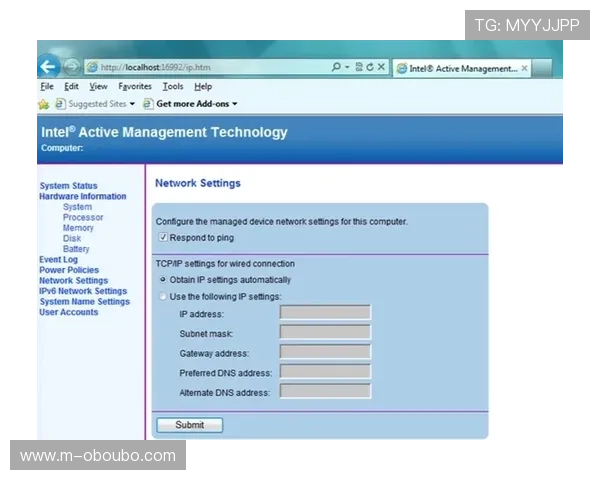The width and height of the screenshot is (600, 480).
Task: Select Use the following IP settings radio
Action: [x=163, y=296]
